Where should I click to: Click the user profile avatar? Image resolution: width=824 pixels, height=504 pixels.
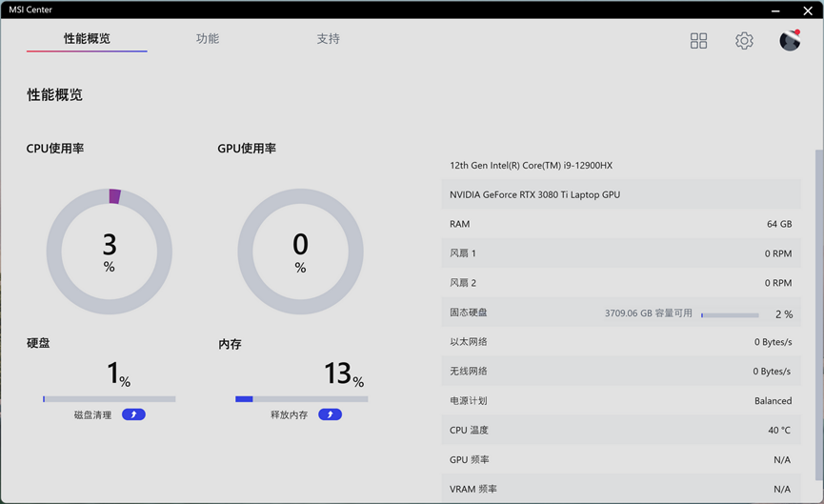pos(790,40)
